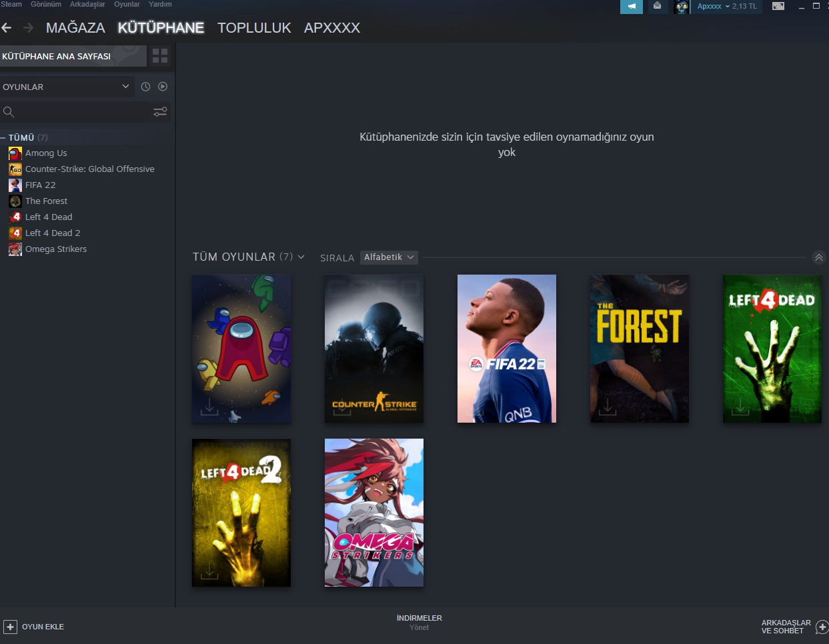829x644 pixels.
Task: Open the Görünüm menu
Action: (46, 4)
